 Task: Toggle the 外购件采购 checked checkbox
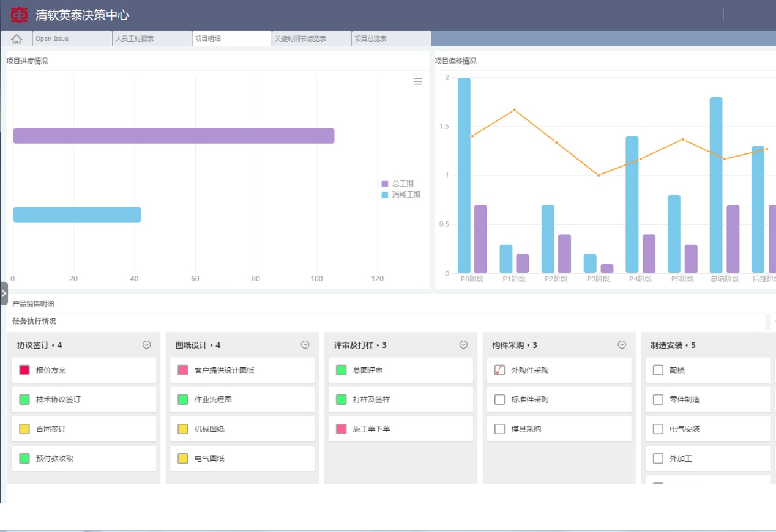[499, 370]
